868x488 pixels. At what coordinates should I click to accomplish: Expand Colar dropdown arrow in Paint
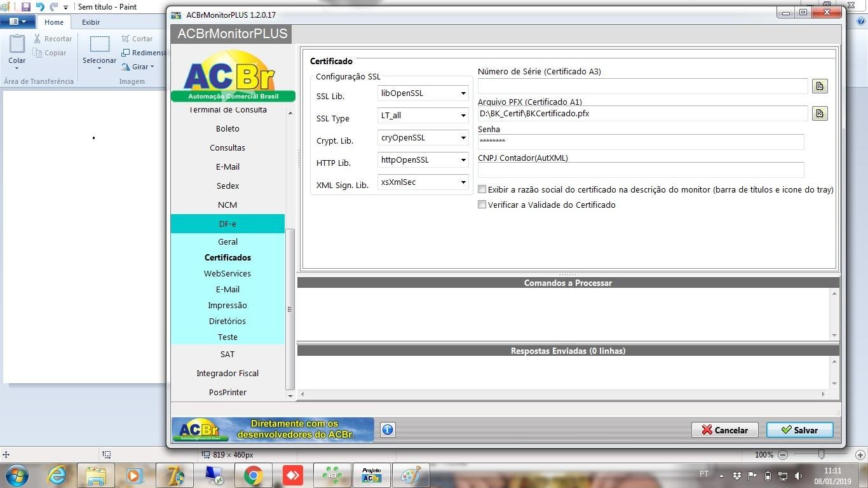click(17, 68)
